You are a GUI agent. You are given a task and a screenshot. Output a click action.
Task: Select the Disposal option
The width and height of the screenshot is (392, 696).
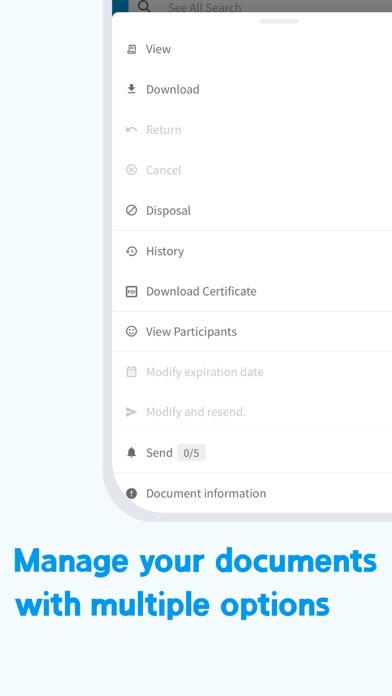(x=252, y=210)
